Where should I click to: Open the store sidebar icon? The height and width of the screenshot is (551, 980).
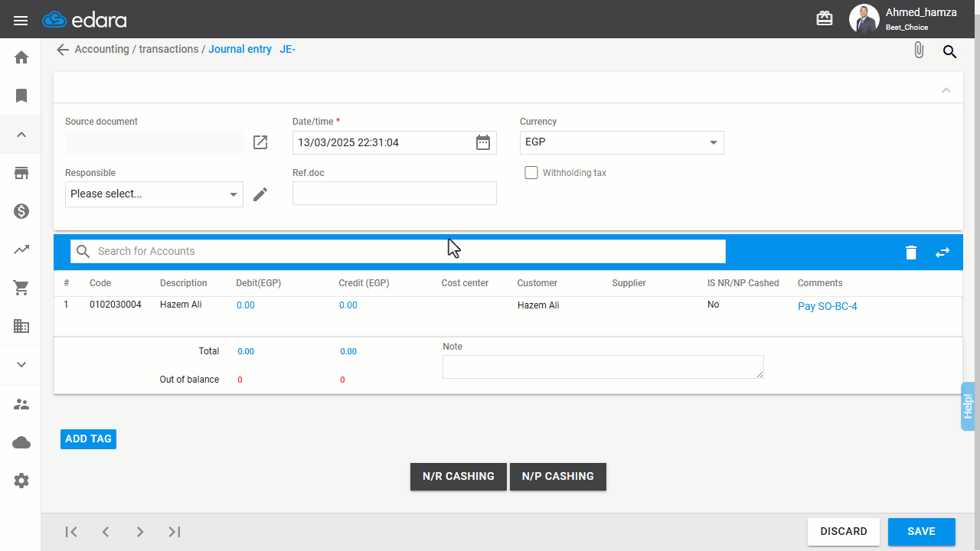point(21,173)
